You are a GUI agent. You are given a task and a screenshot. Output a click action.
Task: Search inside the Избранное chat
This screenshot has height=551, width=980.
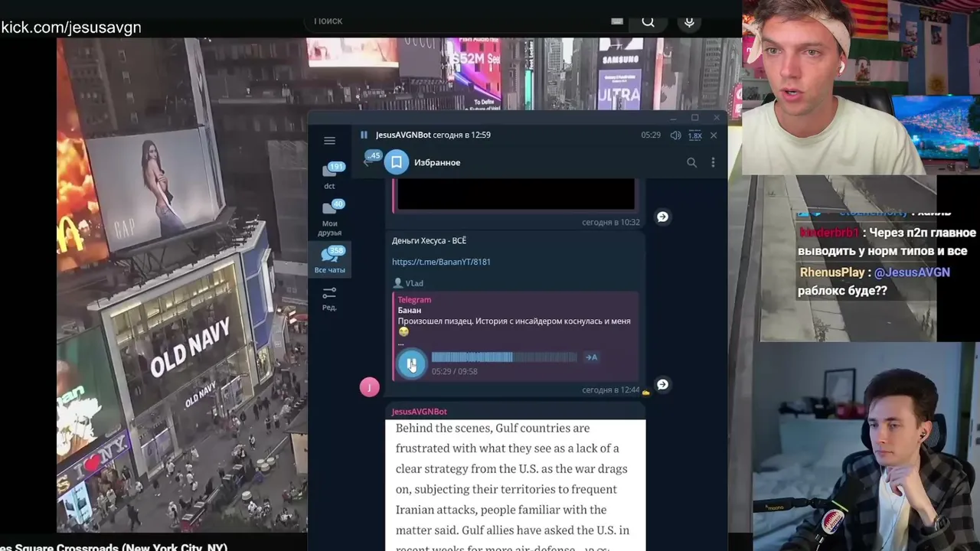(691, 162)
